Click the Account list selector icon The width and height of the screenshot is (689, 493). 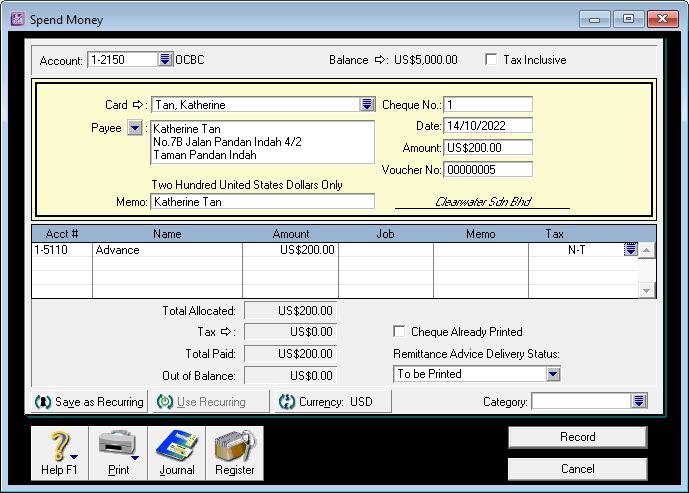click(165, 60)
